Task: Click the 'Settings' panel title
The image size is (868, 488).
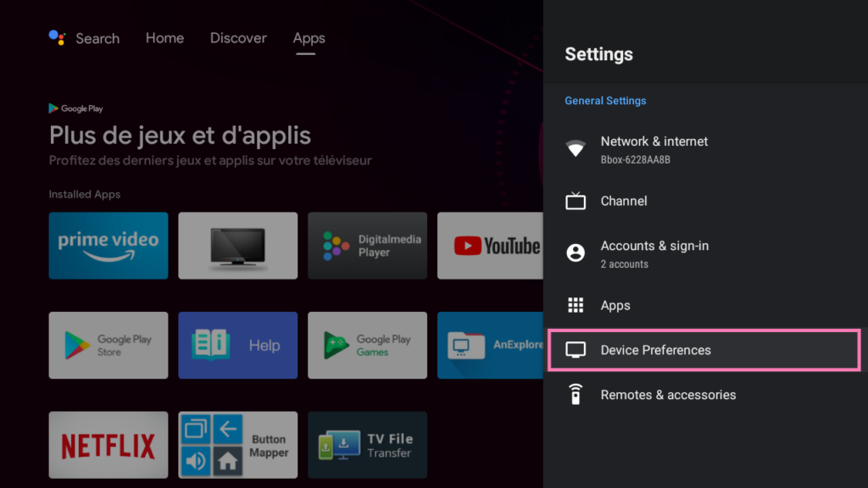Action: (599, 54)
